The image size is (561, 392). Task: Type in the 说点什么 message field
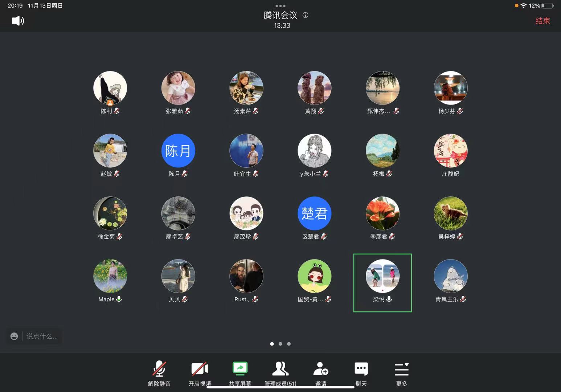tap(42, 336)
